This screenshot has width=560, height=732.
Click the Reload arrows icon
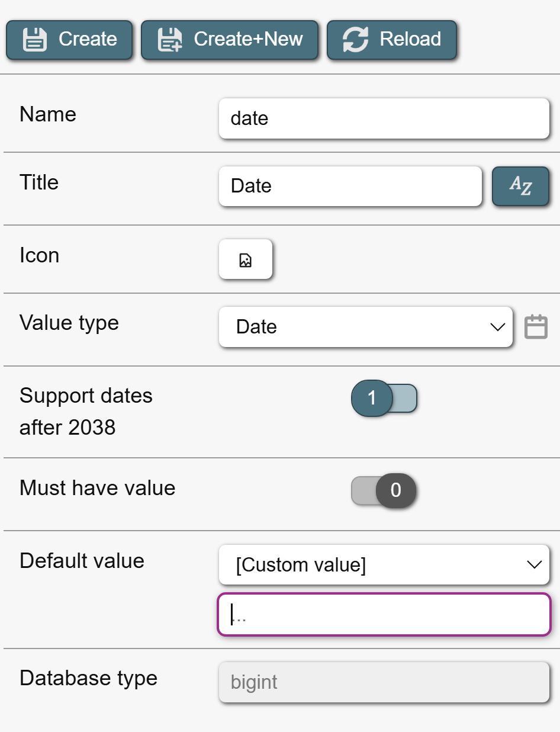pos(356,40)
